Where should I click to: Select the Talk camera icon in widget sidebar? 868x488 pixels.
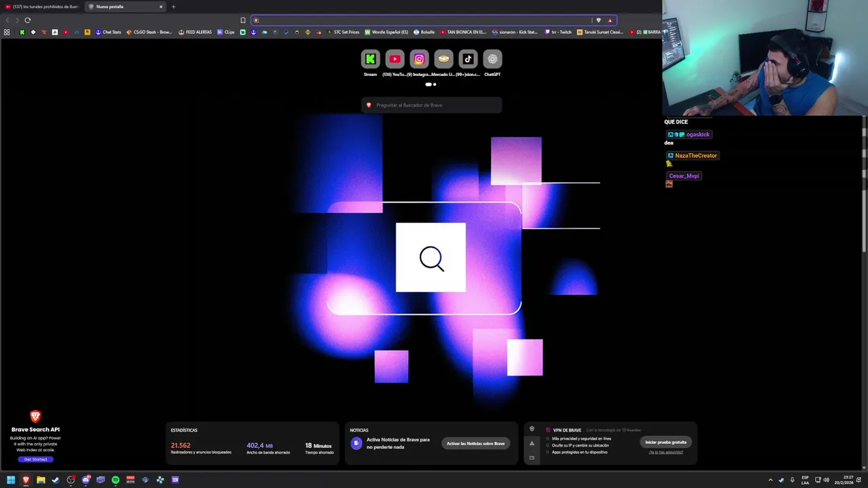(532, 457)
